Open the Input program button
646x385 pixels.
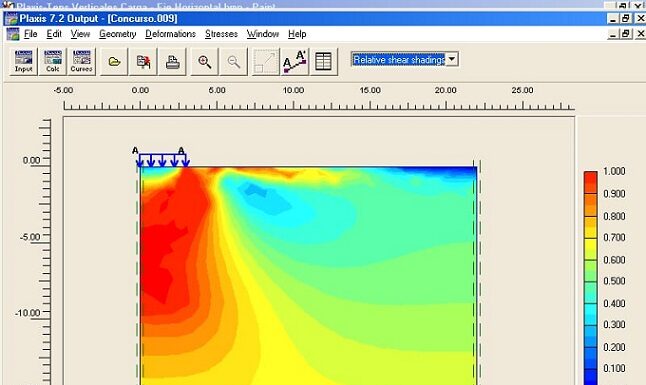click(23, 61)
